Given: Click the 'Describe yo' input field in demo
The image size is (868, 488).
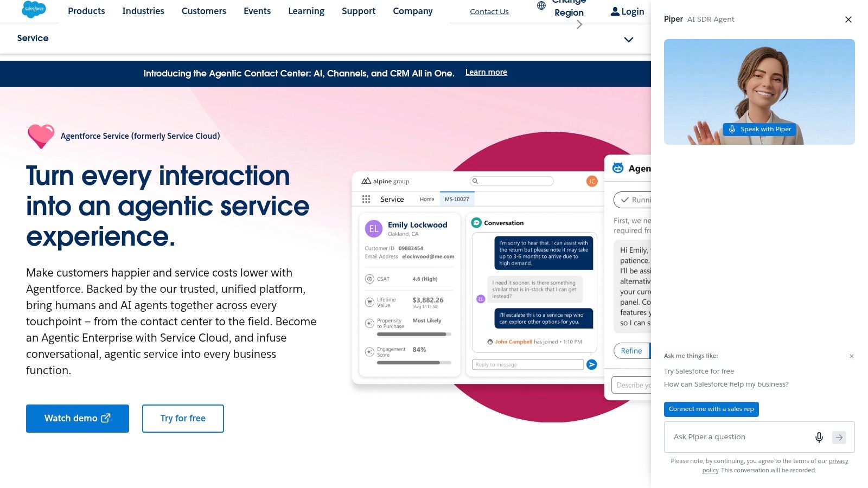Looking at the screenshot, I should click(x=631, y=385).
